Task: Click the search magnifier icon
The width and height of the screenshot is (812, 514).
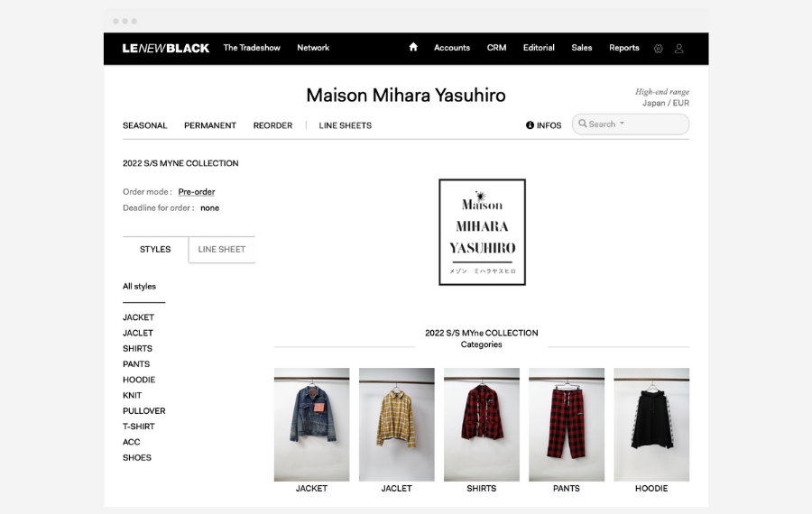Action: (583, 124)
